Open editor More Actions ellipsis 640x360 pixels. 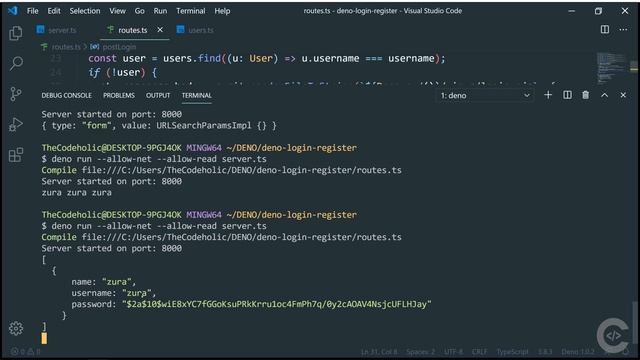[x=623, y=29]
